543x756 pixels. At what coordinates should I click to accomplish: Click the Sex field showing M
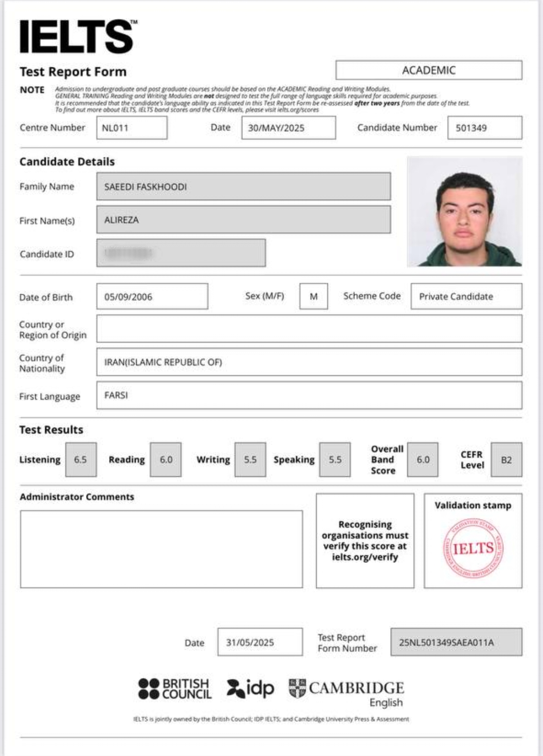(314, 296)
